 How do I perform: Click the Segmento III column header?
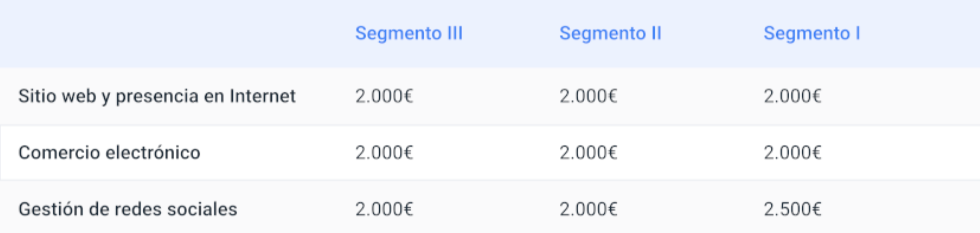[409, 33]
